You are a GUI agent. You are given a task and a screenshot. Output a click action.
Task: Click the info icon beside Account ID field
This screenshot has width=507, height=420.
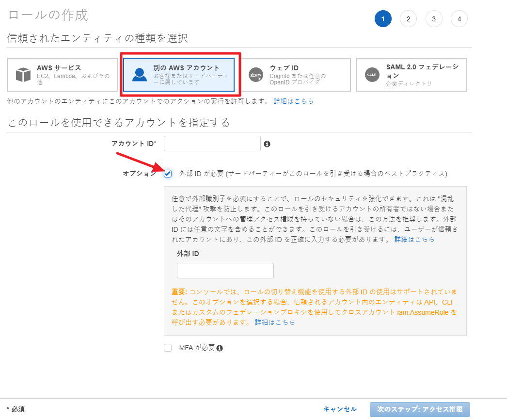(267, 144)
